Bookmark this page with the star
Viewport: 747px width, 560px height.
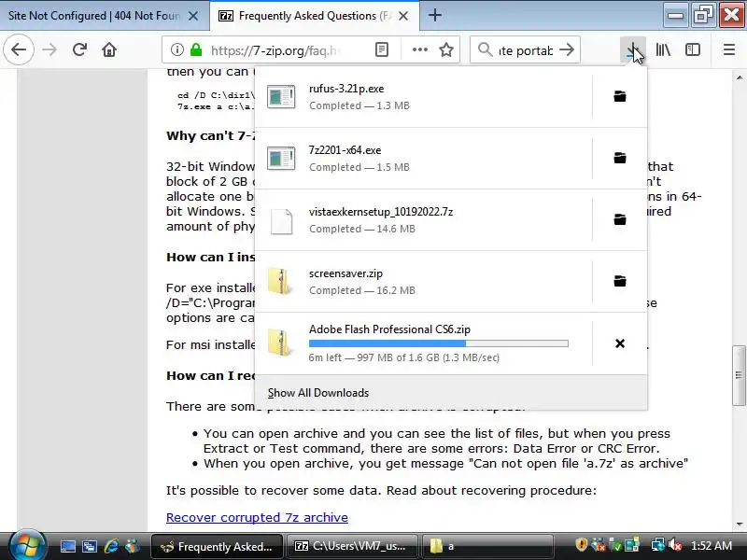click(x=446, y=49)
